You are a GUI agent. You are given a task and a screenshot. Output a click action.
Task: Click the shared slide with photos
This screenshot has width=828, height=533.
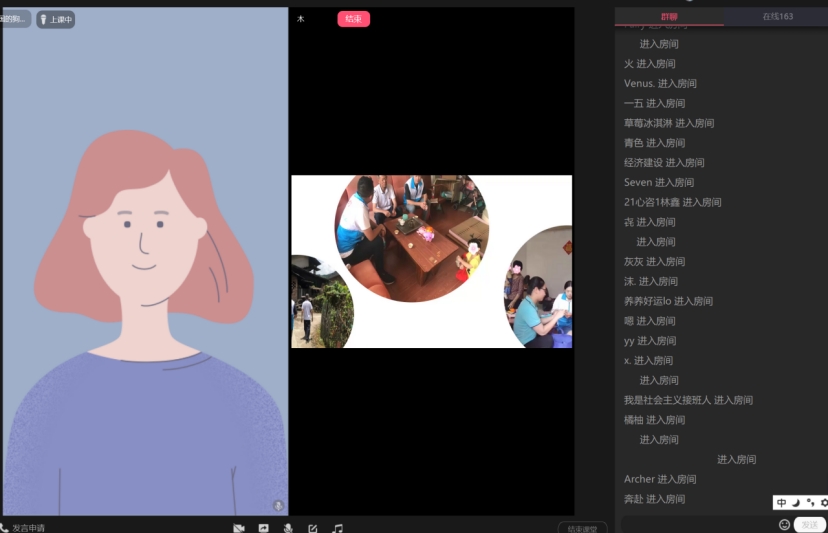coord(431,261)
